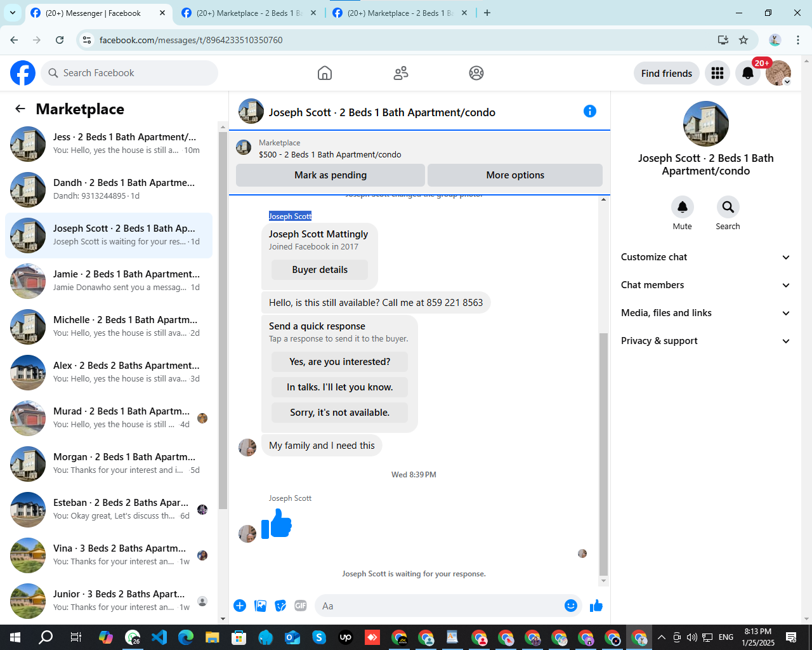This screenshot has width=812, height=650.
Task: Switch to the second Marketplace browser tab
Action: [249, 13]
